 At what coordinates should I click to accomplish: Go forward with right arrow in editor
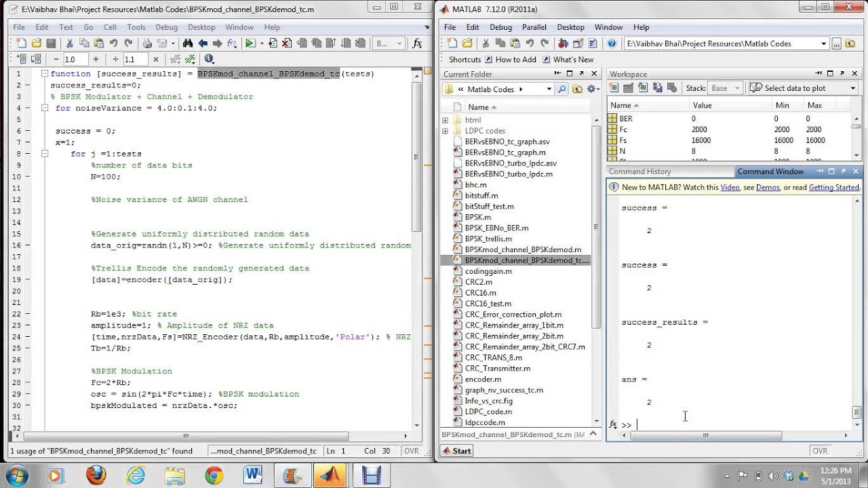pos(218,43)
